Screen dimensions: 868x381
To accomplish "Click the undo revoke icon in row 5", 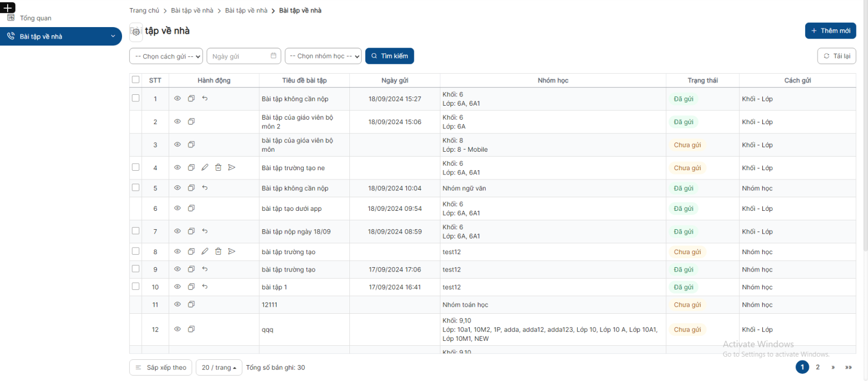I will tap(205, 188).
